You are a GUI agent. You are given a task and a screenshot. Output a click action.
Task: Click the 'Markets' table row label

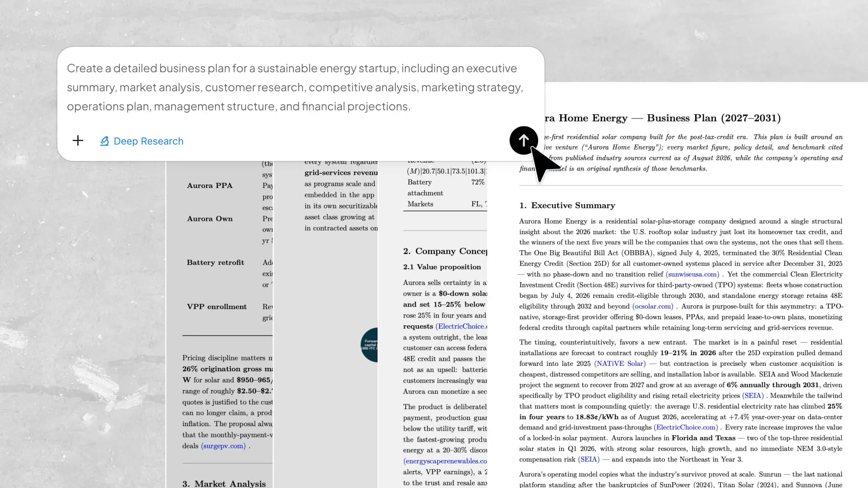(x=420, y=204)
